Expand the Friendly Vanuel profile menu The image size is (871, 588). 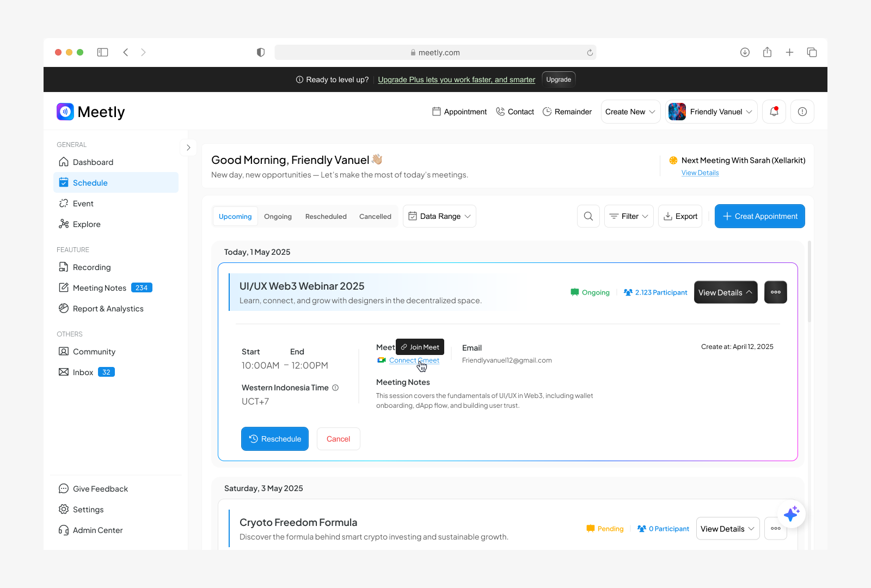click(x=711, y=111)
